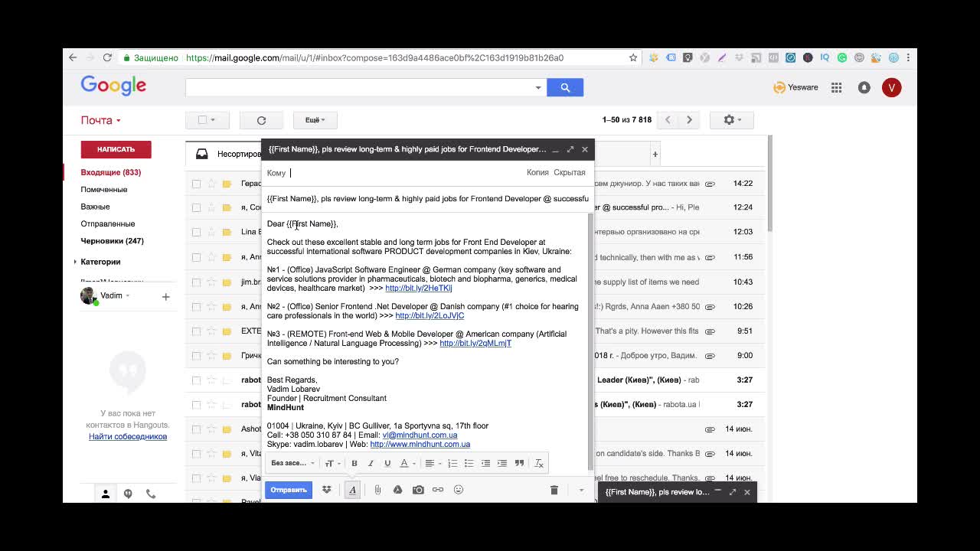Open account avatar V menu
This screenshot has width=980, height=551.
(891, 88)
